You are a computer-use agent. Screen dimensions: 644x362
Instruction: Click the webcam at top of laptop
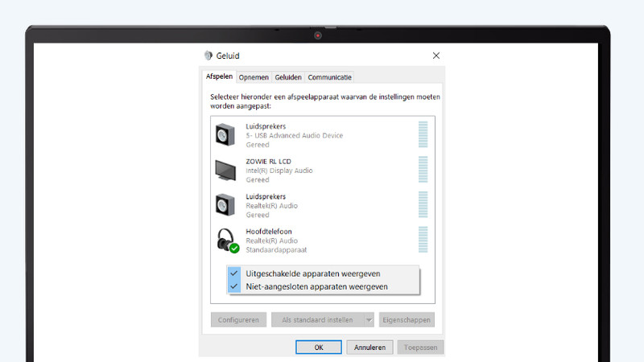tap(318, 35)
